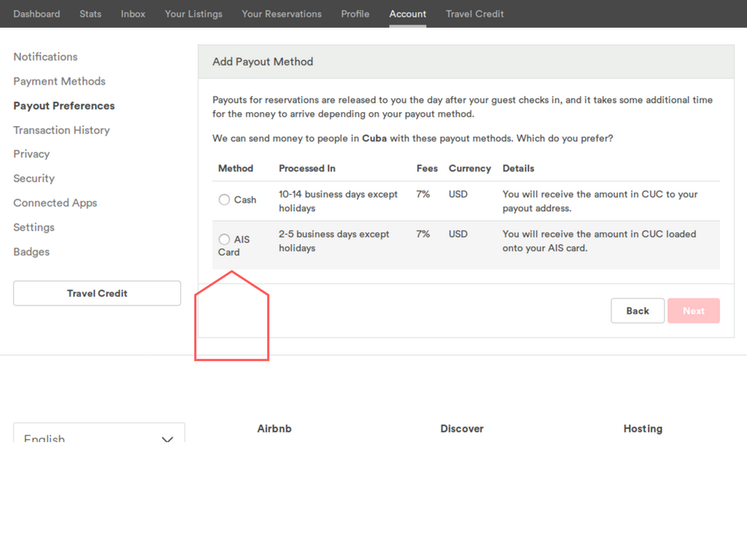Viewport: 747px width, 560px height.
Task: Choose the AIS Card radio option
Action: pos(225,239)
